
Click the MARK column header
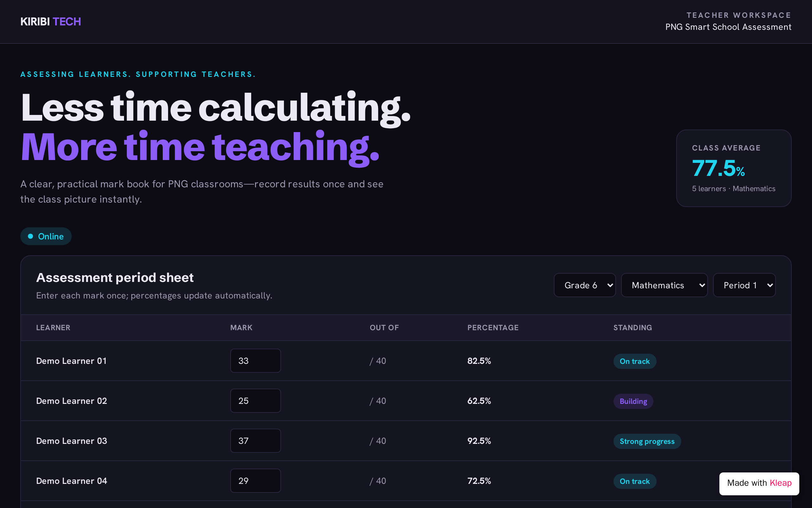pos(241,328)
